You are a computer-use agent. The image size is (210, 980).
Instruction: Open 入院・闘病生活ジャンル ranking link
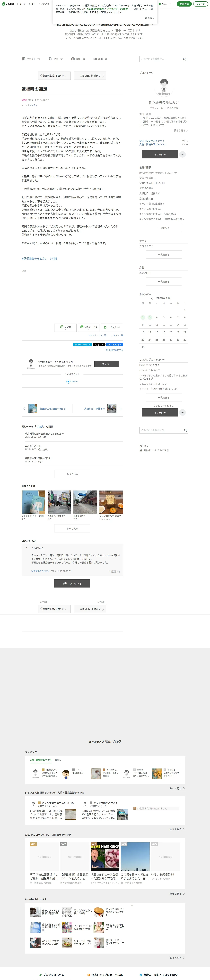[153, 145]
